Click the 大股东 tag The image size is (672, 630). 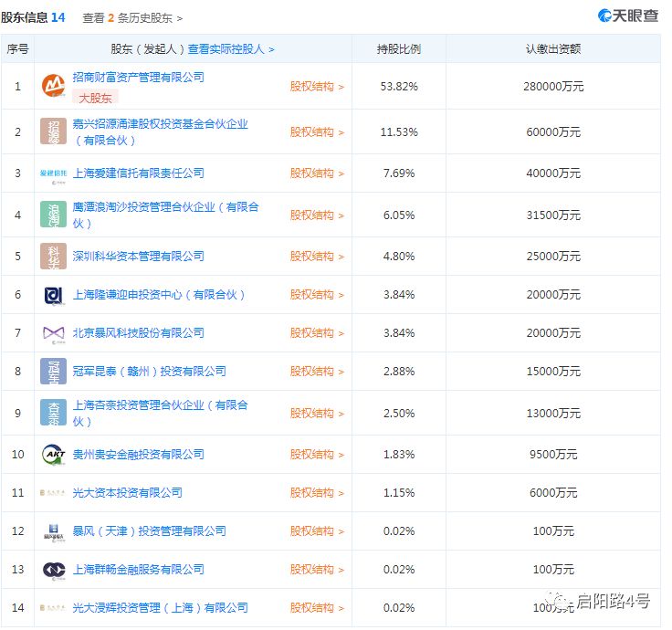click(95, 98)
